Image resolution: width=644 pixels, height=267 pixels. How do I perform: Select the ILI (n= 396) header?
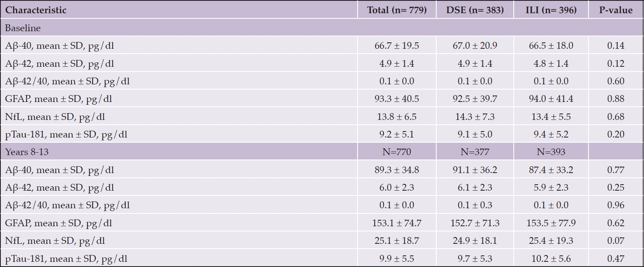coord(551,10)
